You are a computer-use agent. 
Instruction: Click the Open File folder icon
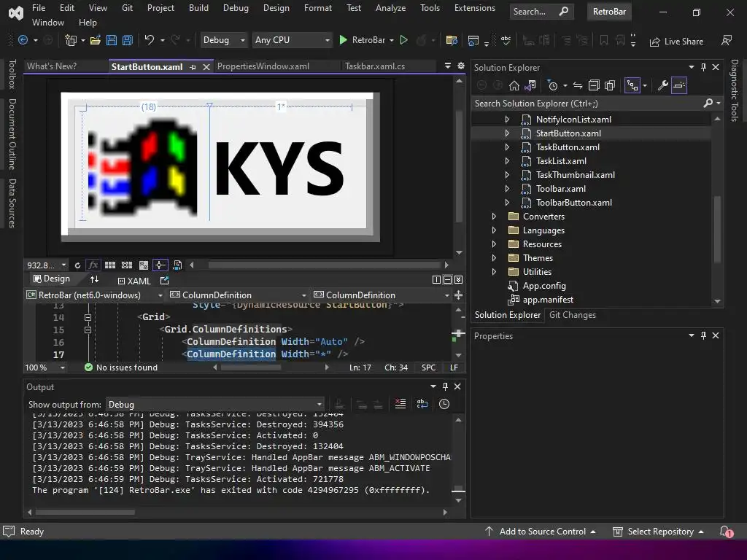[96, 41]
